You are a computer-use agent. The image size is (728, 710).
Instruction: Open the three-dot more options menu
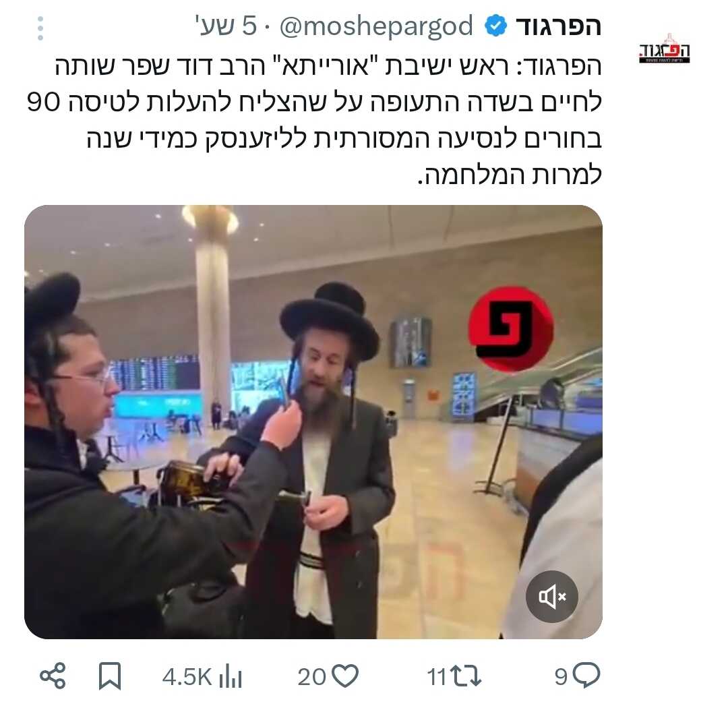(x=40, y=28)
